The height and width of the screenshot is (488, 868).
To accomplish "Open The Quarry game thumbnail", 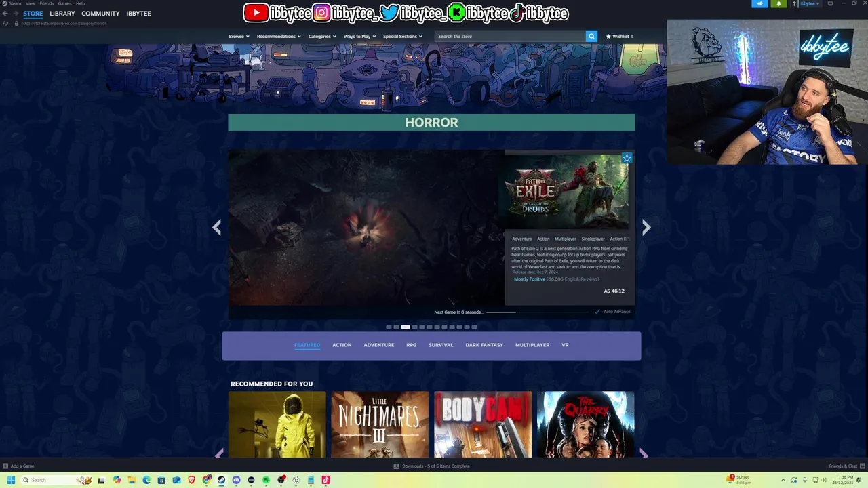I will point(585,424).
